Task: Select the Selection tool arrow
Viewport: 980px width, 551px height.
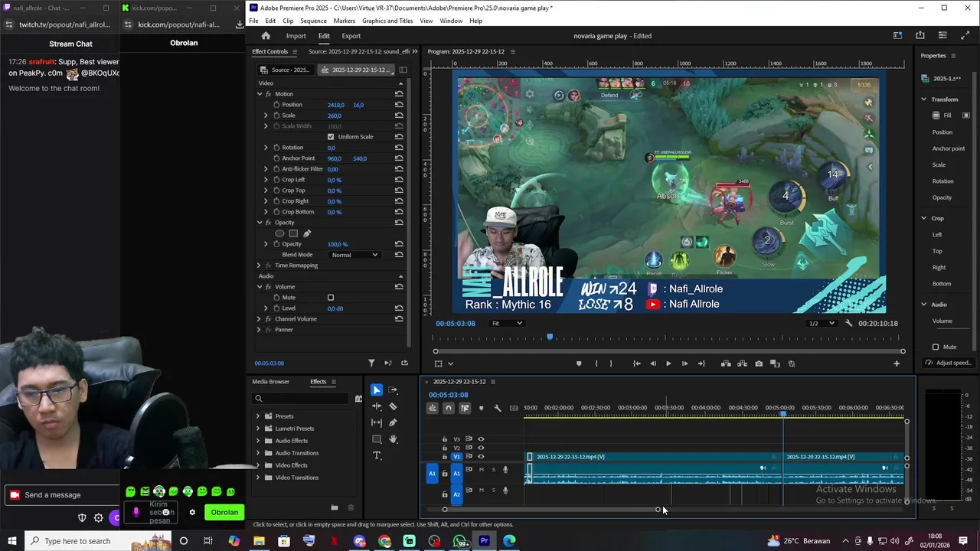Action: pos(377,390)
